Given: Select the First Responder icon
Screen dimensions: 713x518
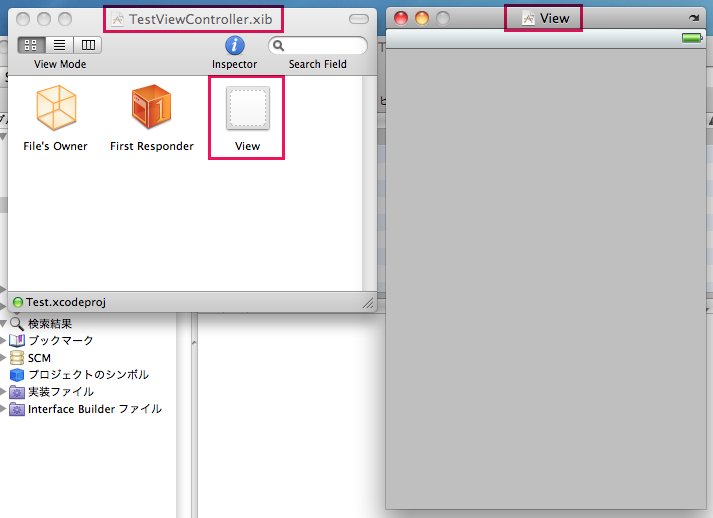Looking at the screenshot, I should (151, 107).
